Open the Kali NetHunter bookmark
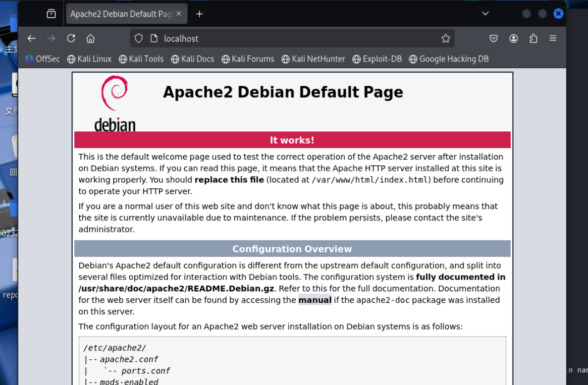 click(313, 59)
